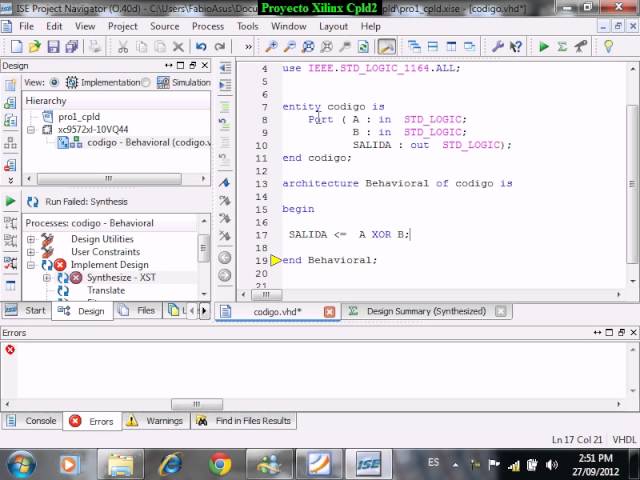
Task: Click the code editor vertical scrollbar
Action: pyautogui.click(x=632, y=184)
